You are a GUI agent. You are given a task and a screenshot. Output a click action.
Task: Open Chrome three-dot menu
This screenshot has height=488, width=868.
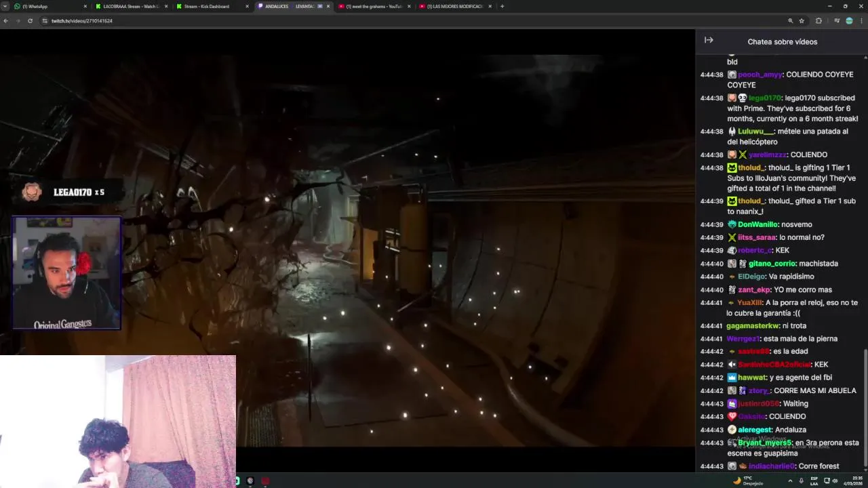coord(861,21)
